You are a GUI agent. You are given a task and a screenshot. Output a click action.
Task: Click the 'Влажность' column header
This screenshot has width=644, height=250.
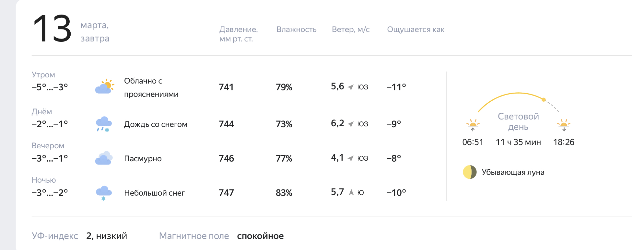(x=296, y=29)
